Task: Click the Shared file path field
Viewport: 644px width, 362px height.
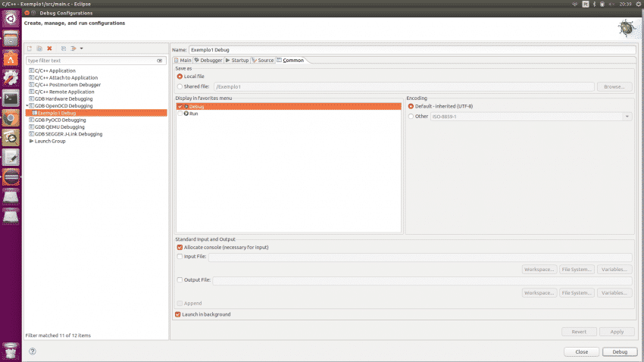Action: tap(404, 86)
